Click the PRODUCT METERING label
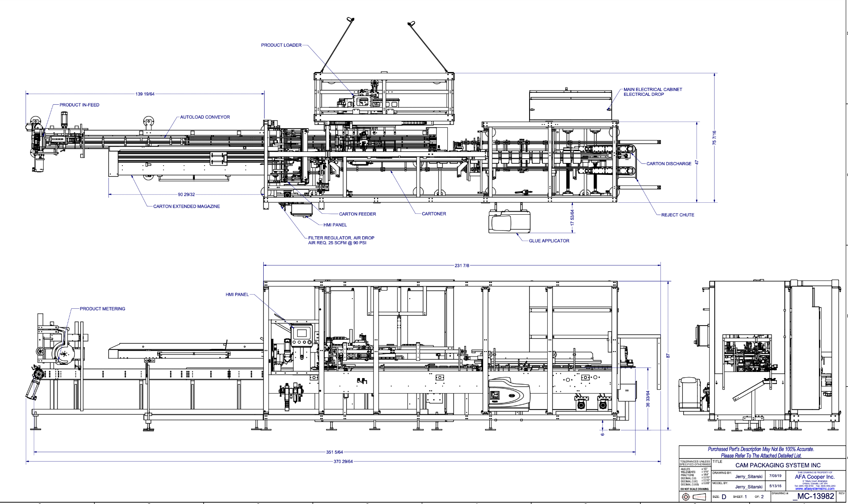848x504 pixels. 102,309
